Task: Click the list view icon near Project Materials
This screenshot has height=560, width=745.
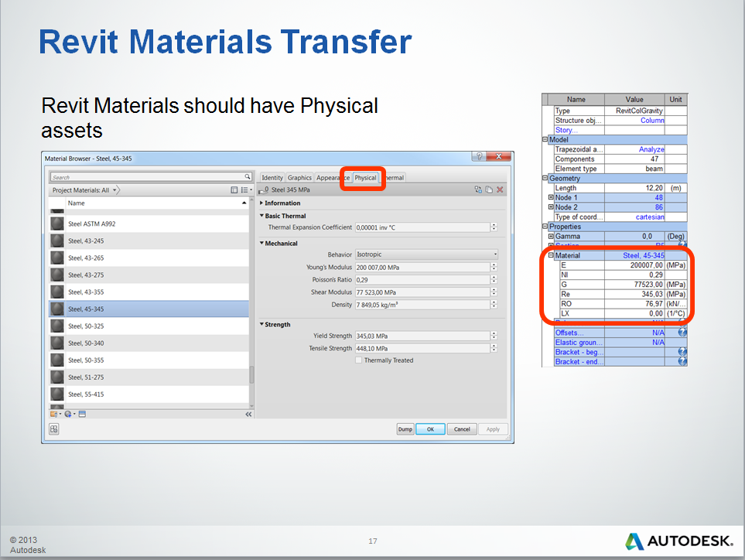Action: pyautogui.click(x=245, y=190)
